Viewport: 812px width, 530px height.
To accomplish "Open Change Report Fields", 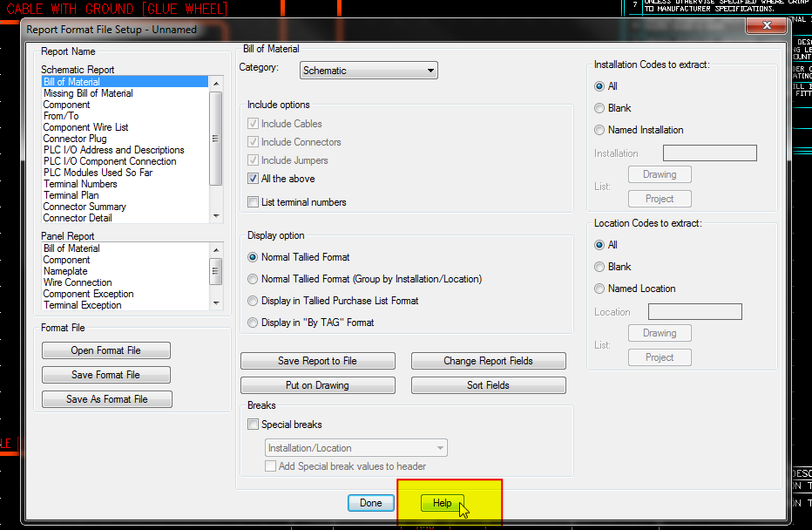I will [488, 360].
